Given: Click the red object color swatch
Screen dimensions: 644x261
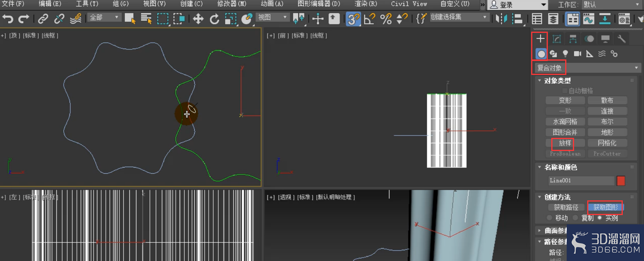Looking at the screenshot, I should pos(621,181).
